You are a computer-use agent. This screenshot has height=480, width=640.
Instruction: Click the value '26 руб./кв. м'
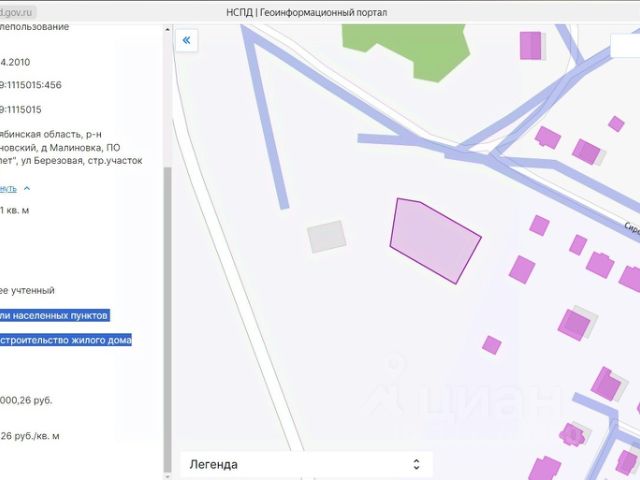(30, 436)
